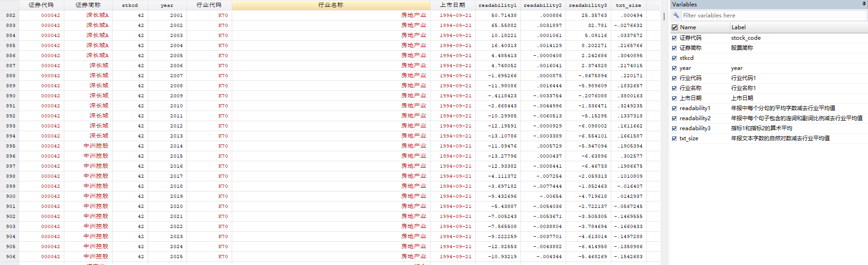Click txt_size value .3800163
This screenshot has height=265, width=868.
pyautogui.click(x=629, y=95)
